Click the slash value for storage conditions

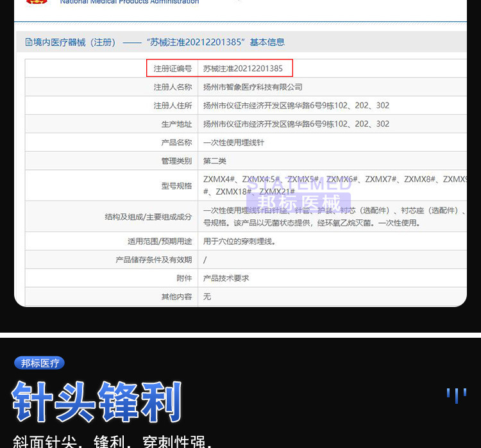pyautogui.click(x=205, y=260)
